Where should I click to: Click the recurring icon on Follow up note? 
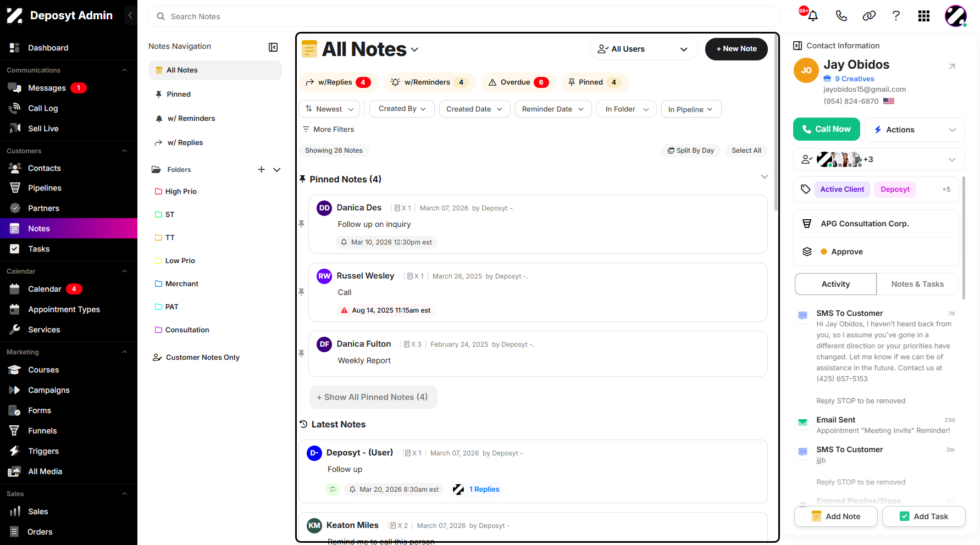(x=333, y=489)
